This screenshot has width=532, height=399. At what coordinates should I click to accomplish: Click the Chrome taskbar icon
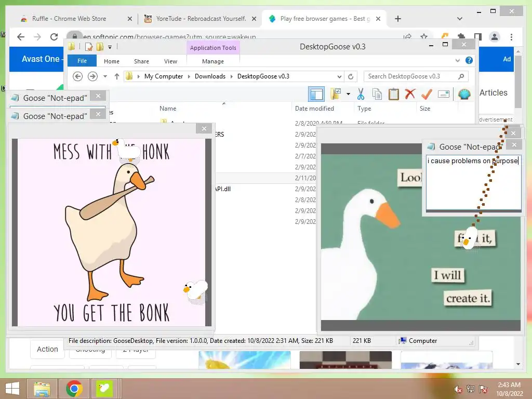[74, 389]
